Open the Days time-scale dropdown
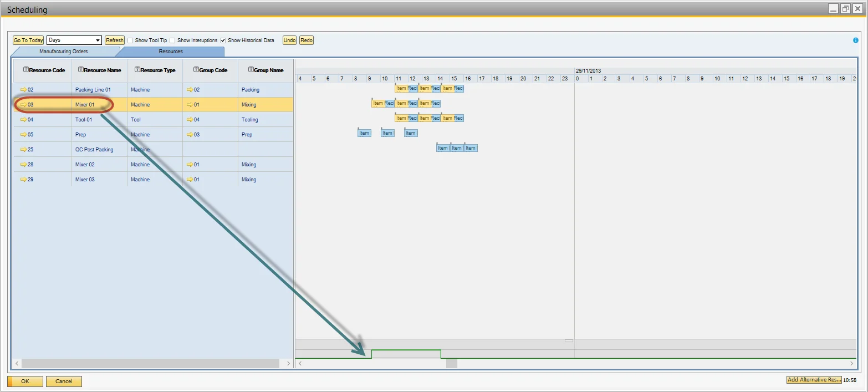This screenshot has width=868, height=392. [x=98, y=40]
